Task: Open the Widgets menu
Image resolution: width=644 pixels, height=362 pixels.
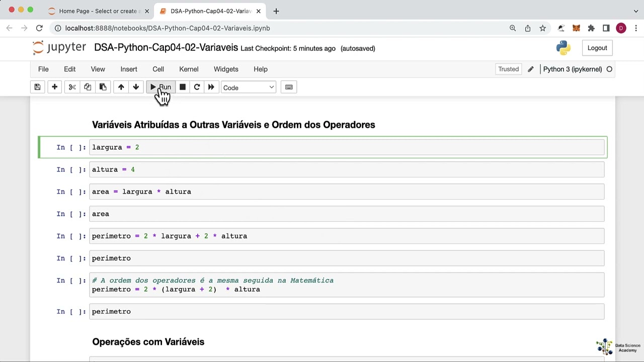Action: coord(226,69)
